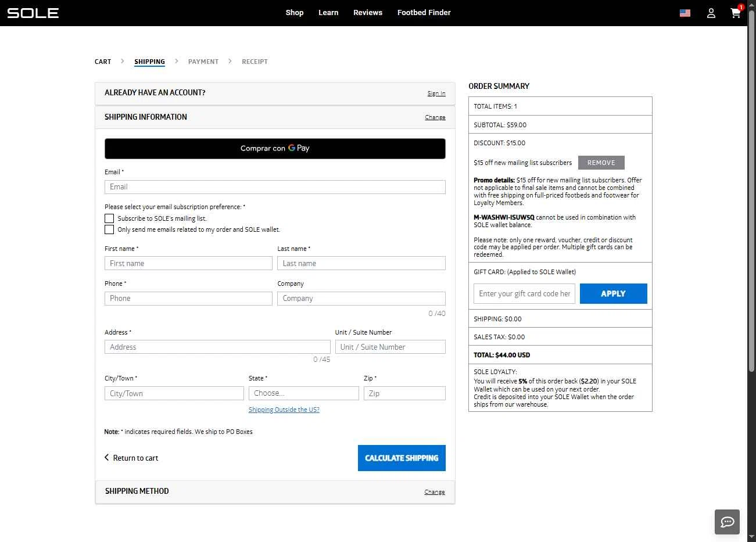The image size is (756, 542).
Task: Open the Shop menu
Action: (295, 13)
